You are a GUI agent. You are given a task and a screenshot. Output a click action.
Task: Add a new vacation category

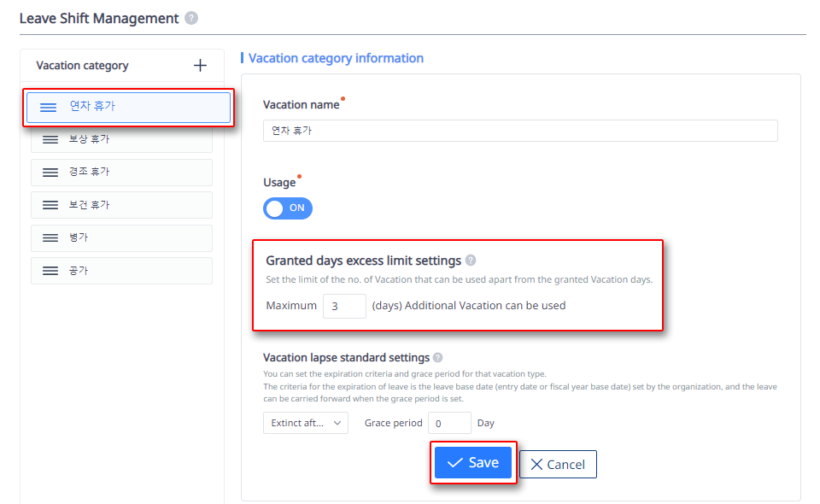pyautogui.click(x=200, y=66)
